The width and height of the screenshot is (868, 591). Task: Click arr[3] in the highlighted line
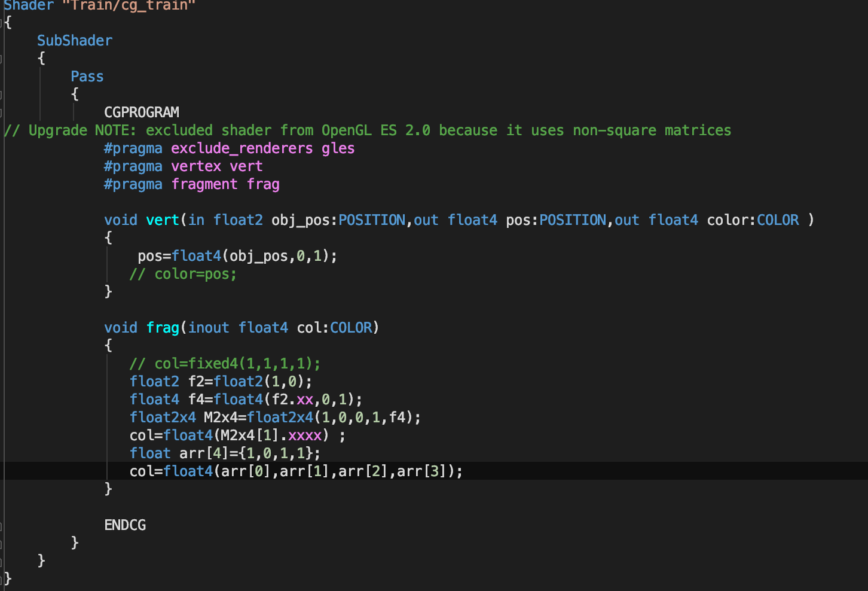pos(422,471)
